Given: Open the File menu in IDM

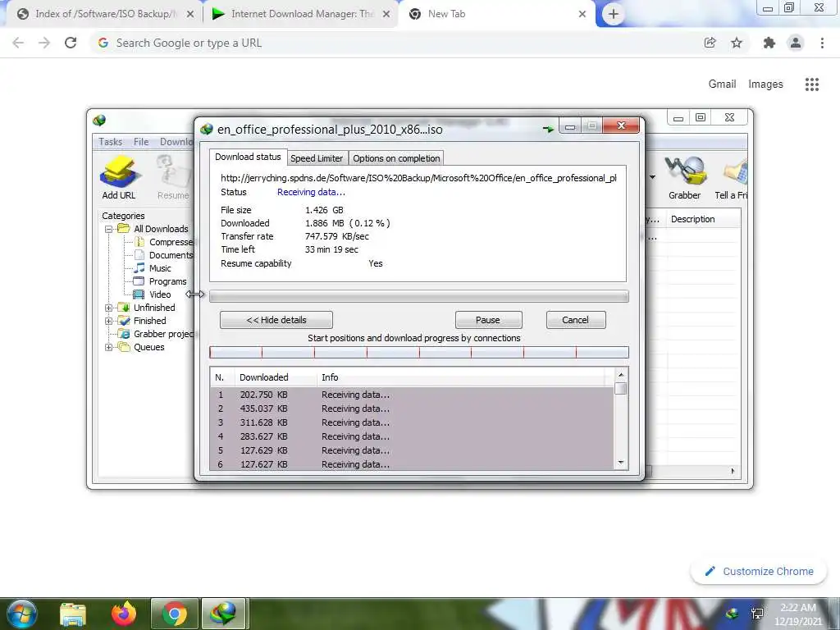Looking at the screenshot, I should coord(141,142).
